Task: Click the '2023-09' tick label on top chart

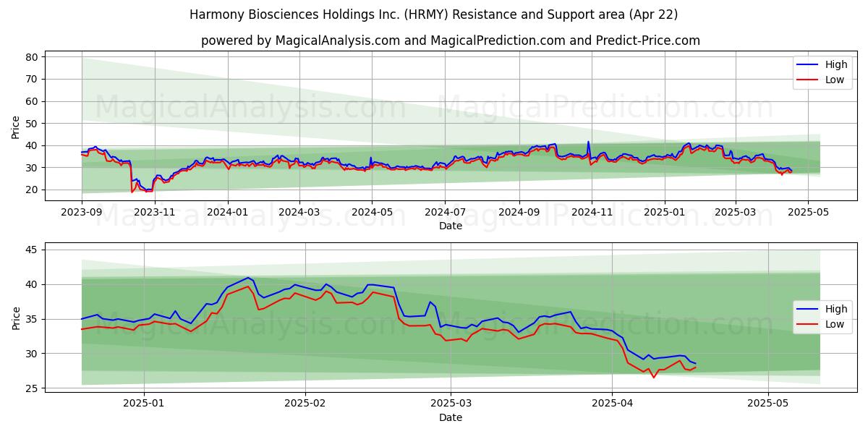Action: (x=82, y=213)
